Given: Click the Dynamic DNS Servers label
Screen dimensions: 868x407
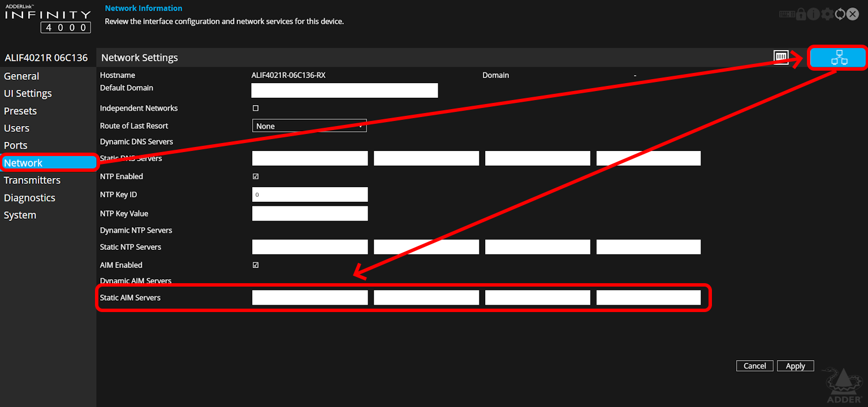Looking at the screenshot, I should (x=136, y=141).
